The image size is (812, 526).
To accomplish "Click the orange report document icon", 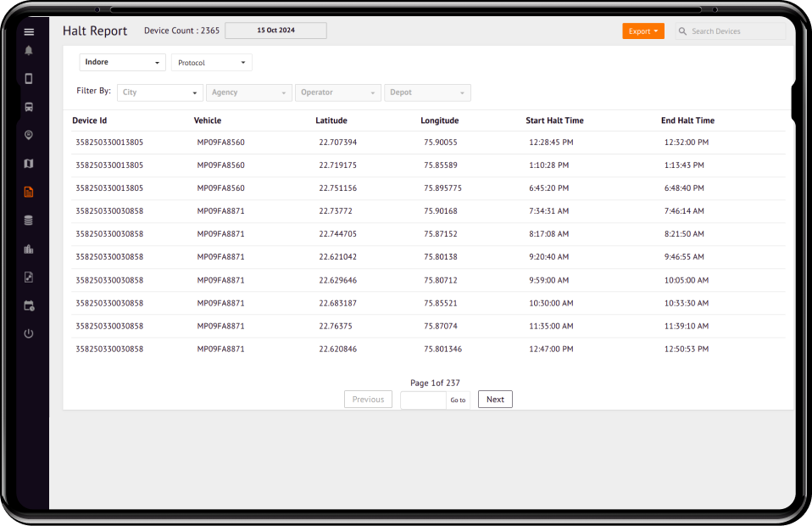I will point(29,192).
